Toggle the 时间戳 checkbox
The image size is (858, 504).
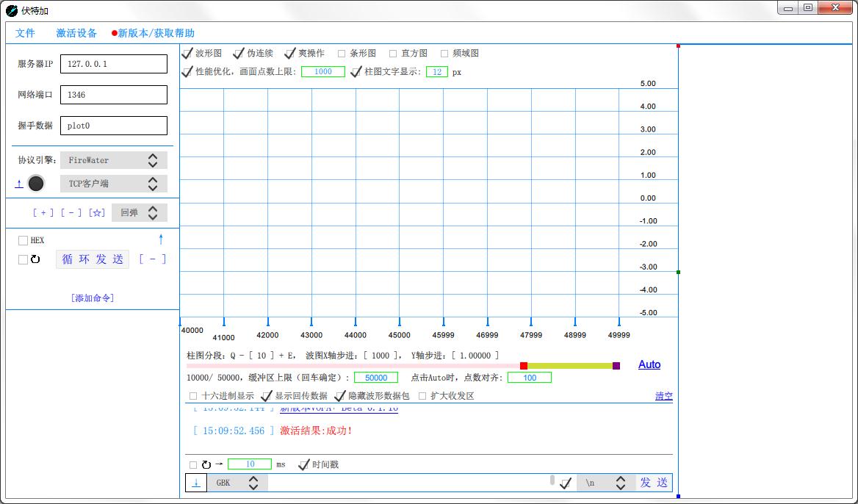click(x=303, y=464)
